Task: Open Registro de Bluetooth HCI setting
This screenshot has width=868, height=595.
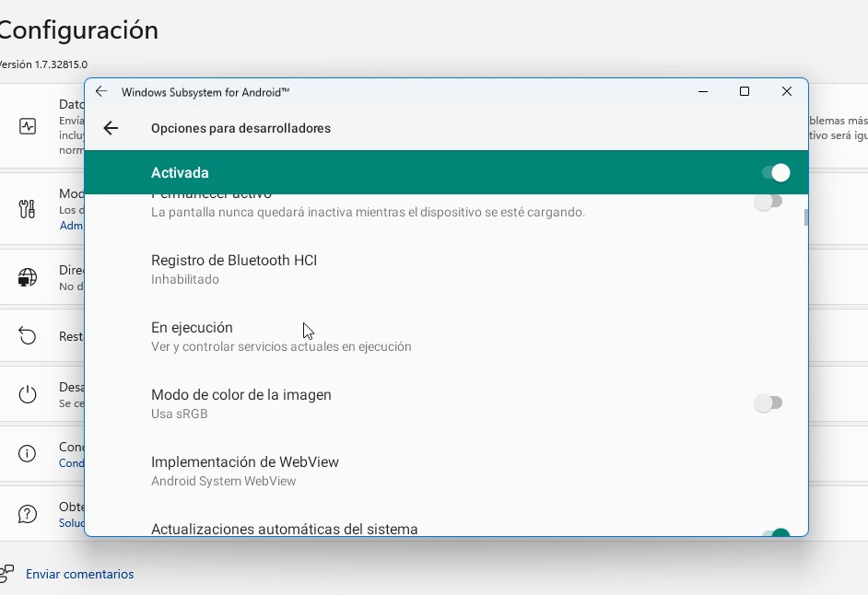Action: click(x=446, y=270)
